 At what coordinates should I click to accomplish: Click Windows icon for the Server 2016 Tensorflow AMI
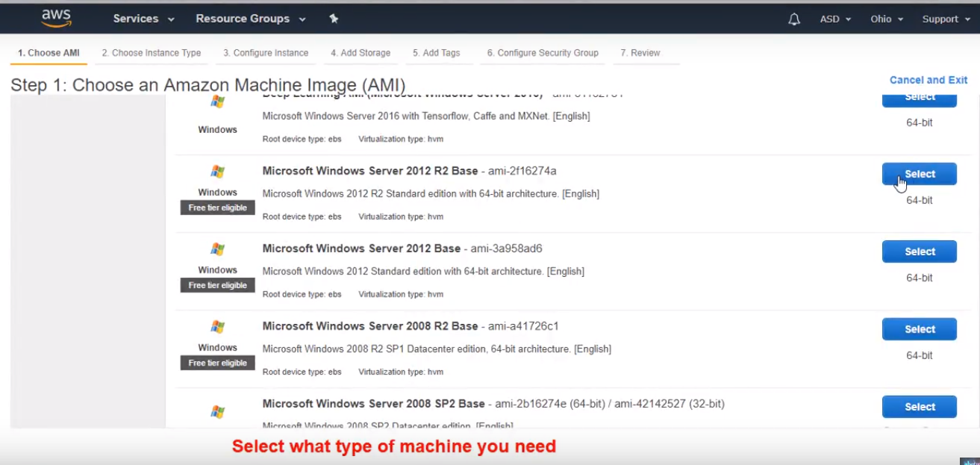pyautogui.click(x=217, y=102)
